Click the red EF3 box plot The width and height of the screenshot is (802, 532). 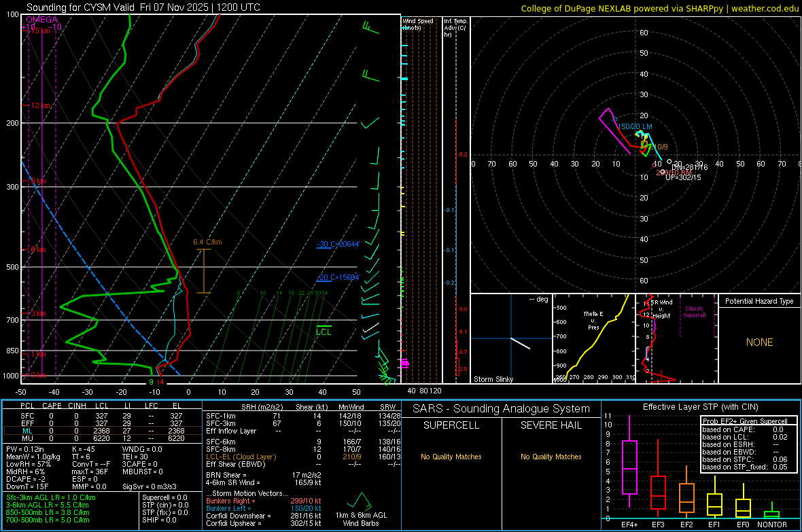click(658, 478)
